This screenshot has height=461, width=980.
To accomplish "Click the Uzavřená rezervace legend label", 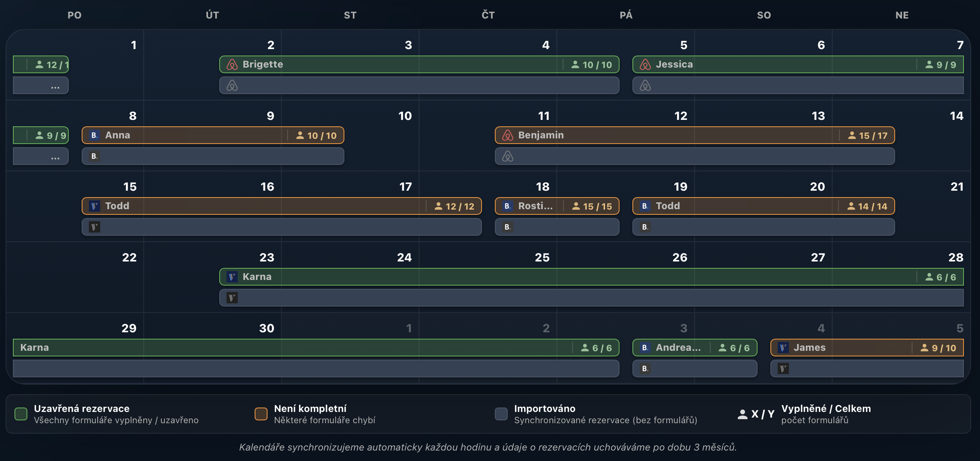I will [x=82, y=409].
